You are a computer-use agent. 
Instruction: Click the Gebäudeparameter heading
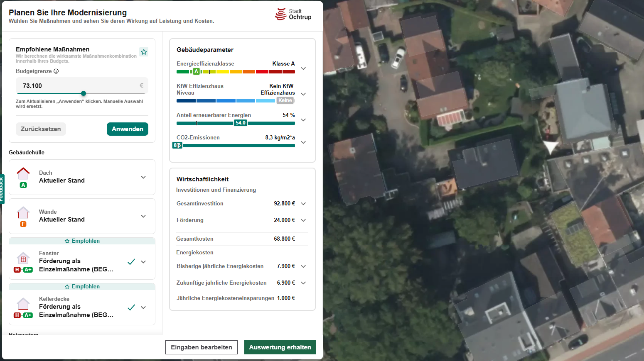(205, 50)
